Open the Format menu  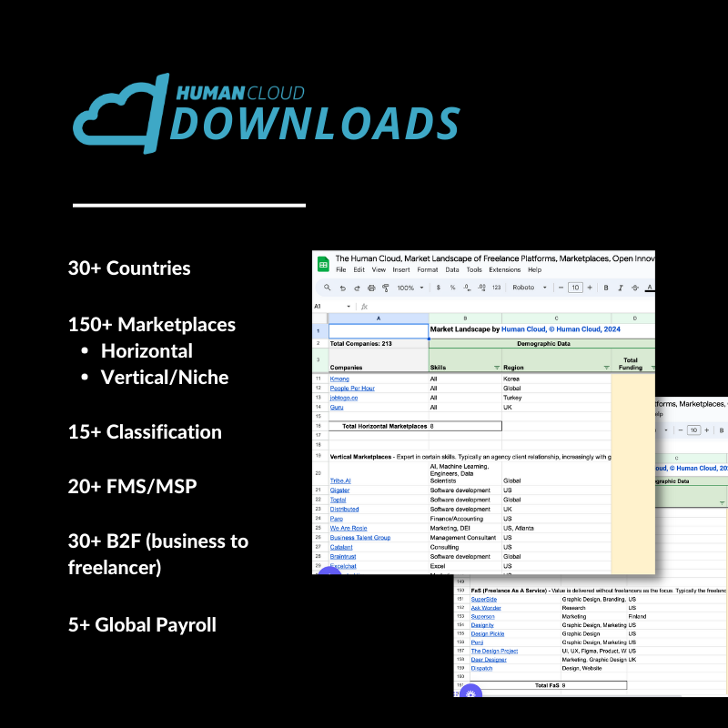tap(427, 269)
